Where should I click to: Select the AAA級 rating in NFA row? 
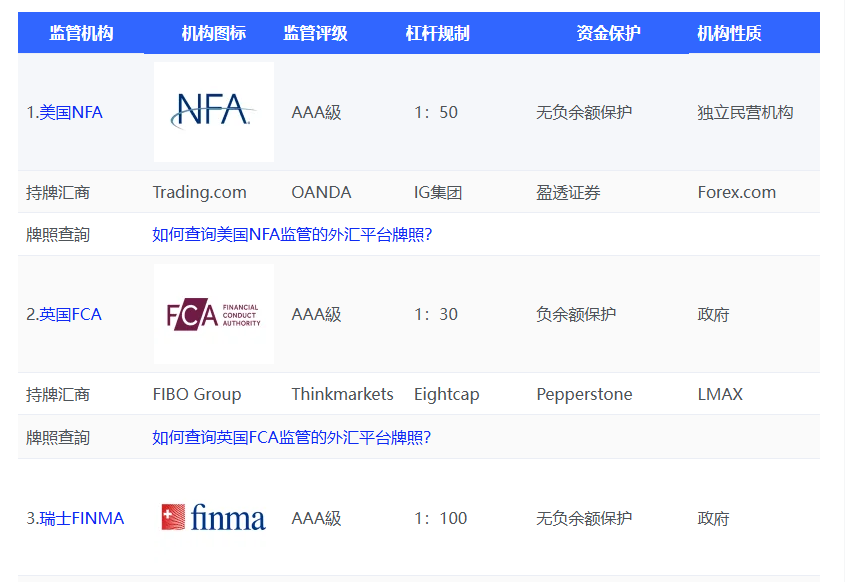click(x=316, y=112)
